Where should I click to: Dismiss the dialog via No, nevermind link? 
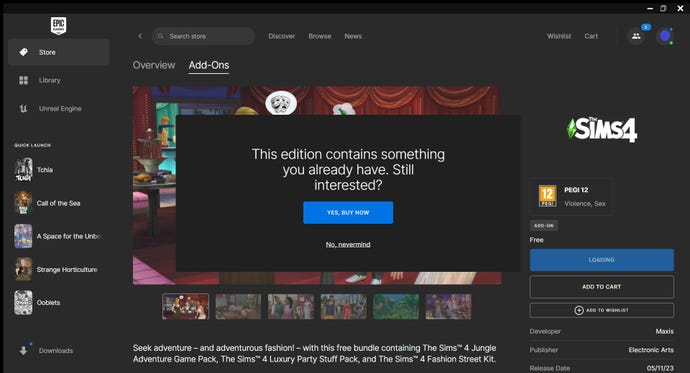click(348, 245)
